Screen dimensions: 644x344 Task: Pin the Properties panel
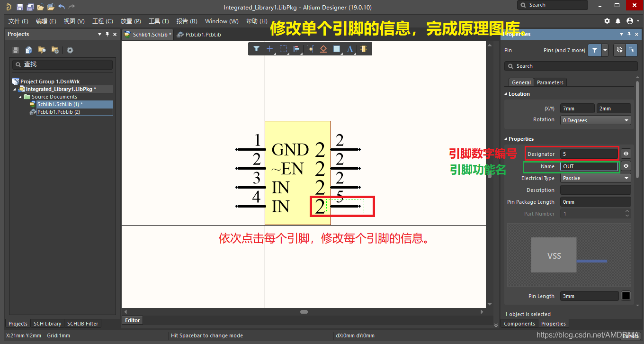point(629,34)
